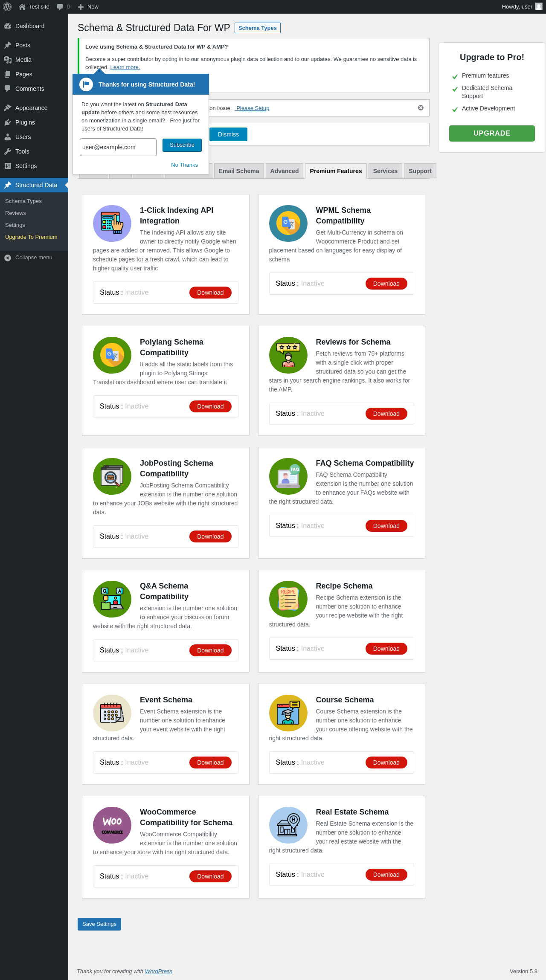The height and width of the screenshot is (980, 546).
Task: Download the Polylang Schema Compatibility extension
Action: [x=210, y=406]
